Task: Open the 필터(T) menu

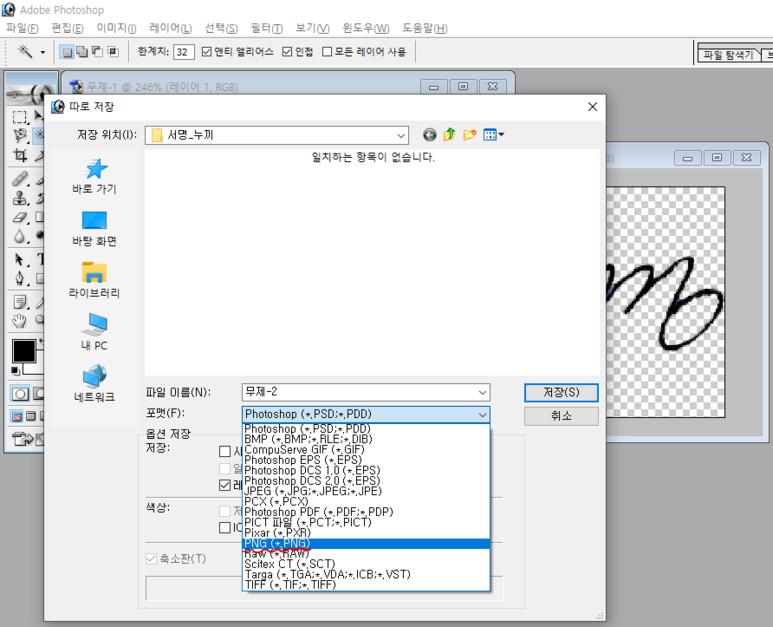Action: [x=267, y=28]
